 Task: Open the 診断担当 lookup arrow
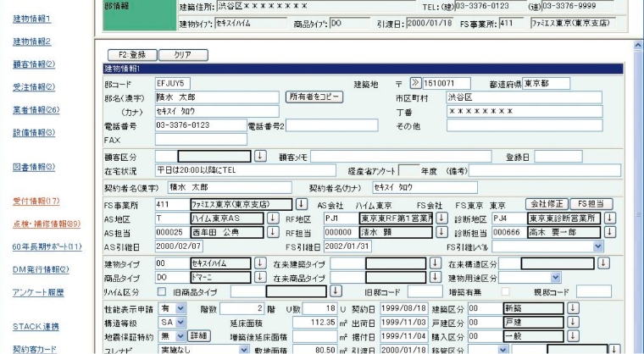608,231
